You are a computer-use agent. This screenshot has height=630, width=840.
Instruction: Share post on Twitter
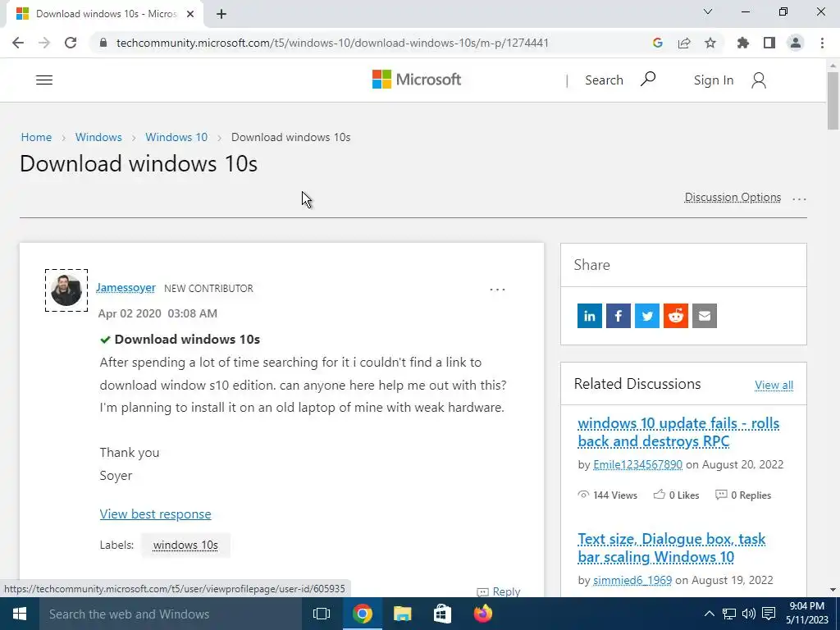(x=647, y=316)
